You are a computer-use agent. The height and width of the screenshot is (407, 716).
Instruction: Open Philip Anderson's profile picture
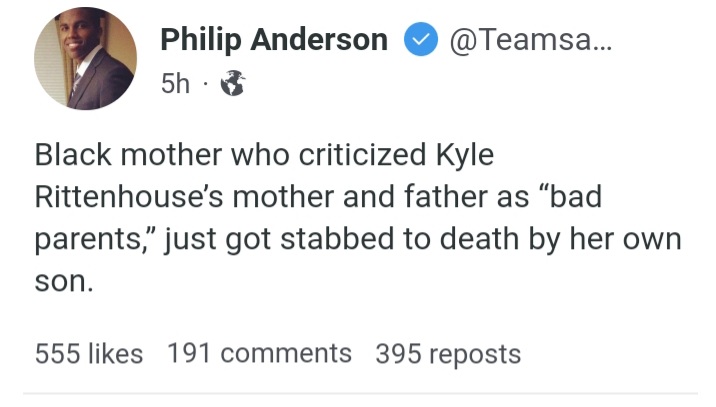click(x=84, y=60)
